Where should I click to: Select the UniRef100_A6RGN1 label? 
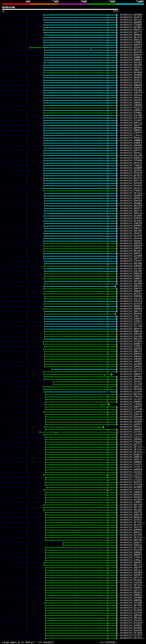(x=131, y=601)
